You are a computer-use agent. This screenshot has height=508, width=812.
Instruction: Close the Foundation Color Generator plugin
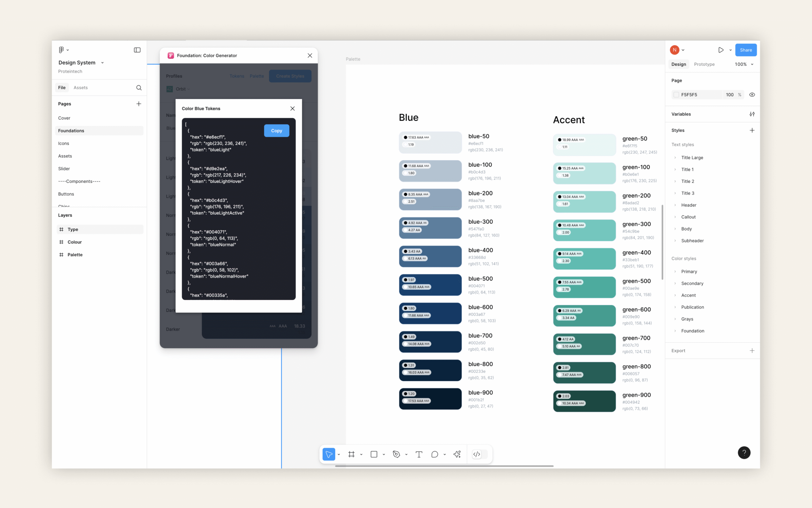point(310,56)
